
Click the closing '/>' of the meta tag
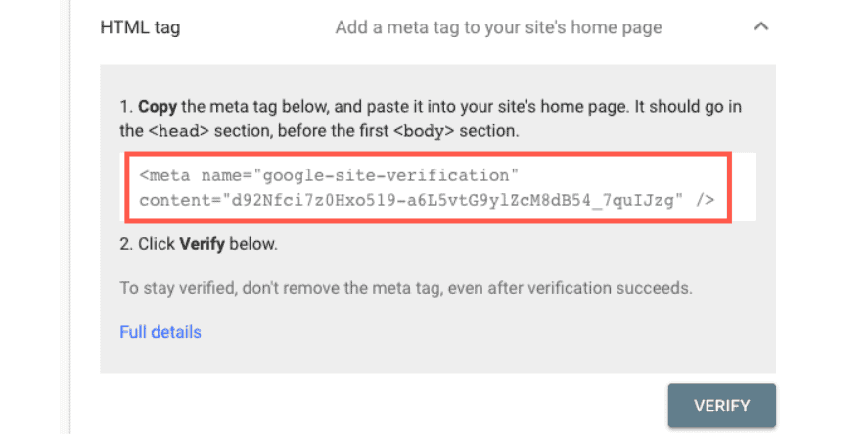coord(706,200)
